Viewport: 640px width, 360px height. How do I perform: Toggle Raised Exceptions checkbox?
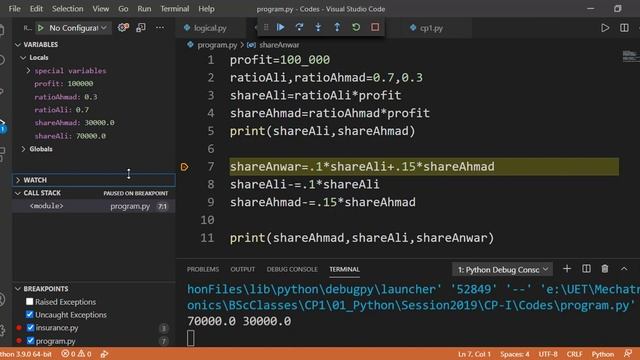pos(29,302)
